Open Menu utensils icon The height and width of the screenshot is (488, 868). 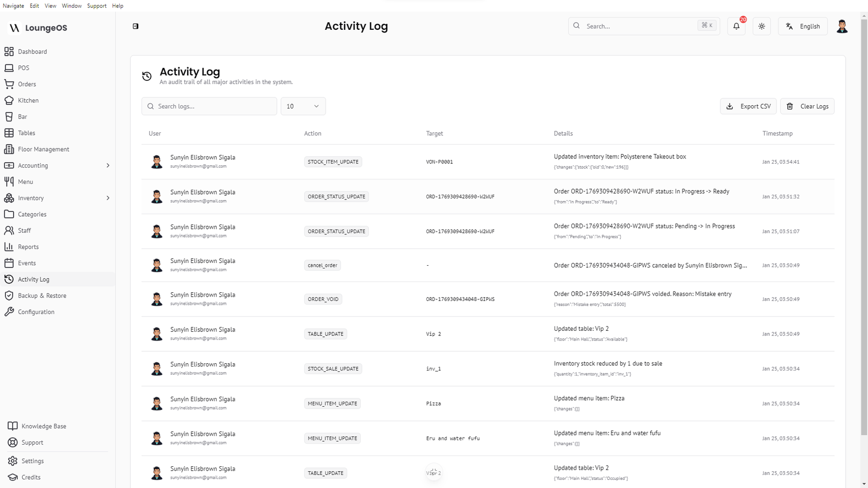9,182
